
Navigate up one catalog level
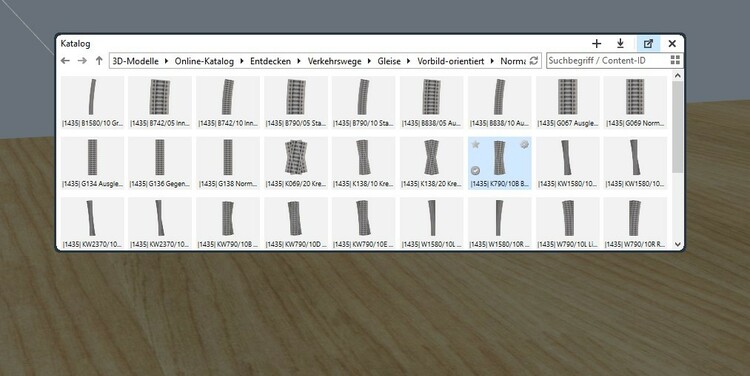coord(99,61)
